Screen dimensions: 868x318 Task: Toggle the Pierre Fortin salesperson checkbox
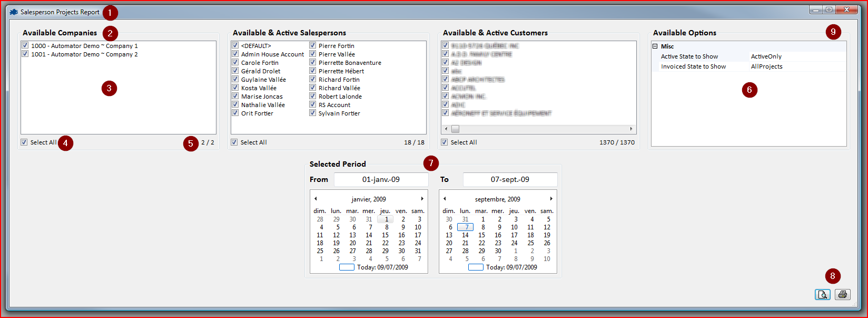[312, 46]
